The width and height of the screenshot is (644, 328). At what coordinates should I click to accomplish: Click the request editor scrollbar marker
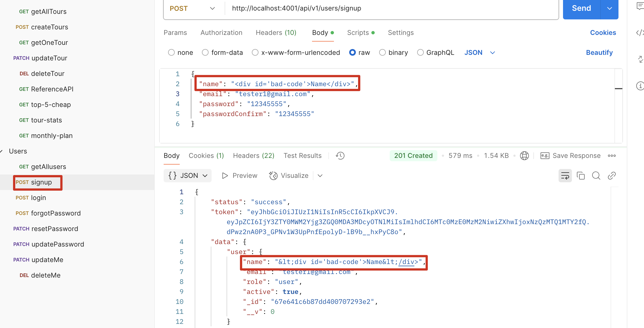618,89
